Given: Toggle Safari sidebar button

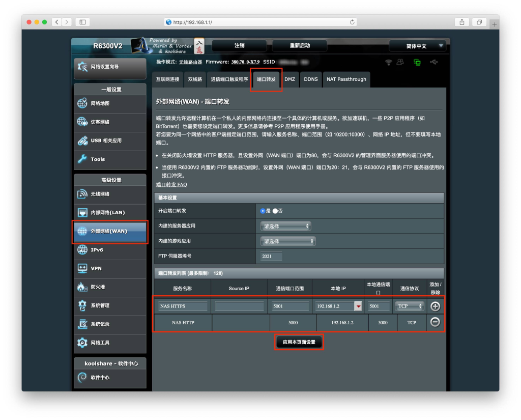Looking at the screenshot, I should point(82,22).
